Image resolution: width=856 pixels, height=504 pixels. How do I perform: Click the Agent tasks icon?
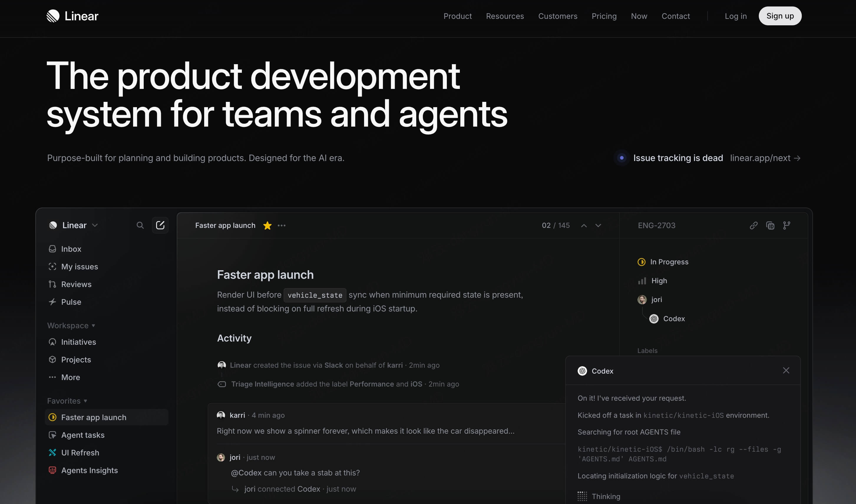pyautogui.click(x=52, y=435)
